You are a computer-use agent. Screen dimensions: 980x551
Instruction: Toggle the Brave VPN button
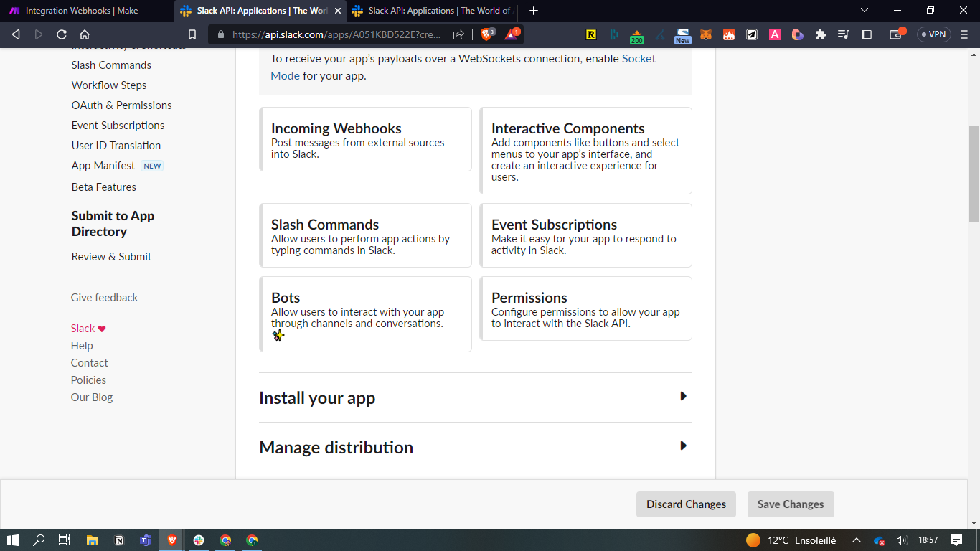click(x=933, y=34)
